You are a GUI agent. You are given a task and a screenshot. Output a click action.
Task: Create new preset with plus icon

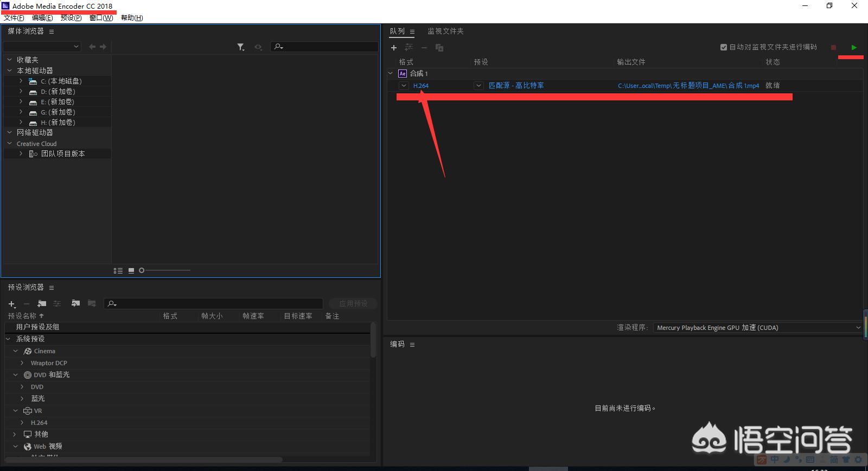[x=12, y=304]
